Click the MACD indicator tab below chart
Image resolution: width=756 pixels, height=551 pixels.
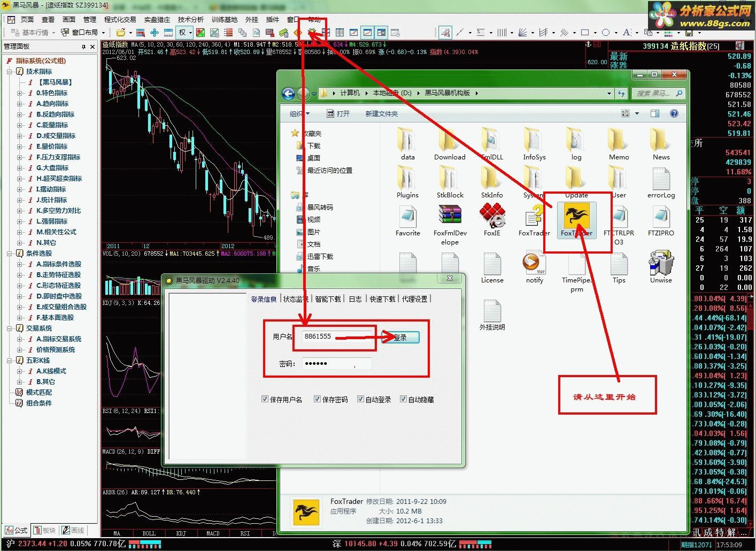[x=213, y=533]
